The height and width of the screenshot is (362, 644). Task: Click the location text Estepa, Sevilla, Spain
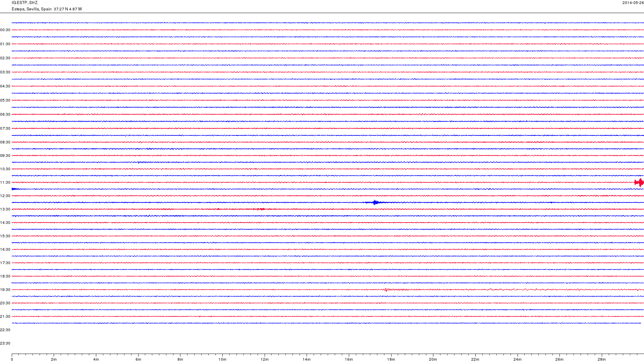[x=32, y=9]
